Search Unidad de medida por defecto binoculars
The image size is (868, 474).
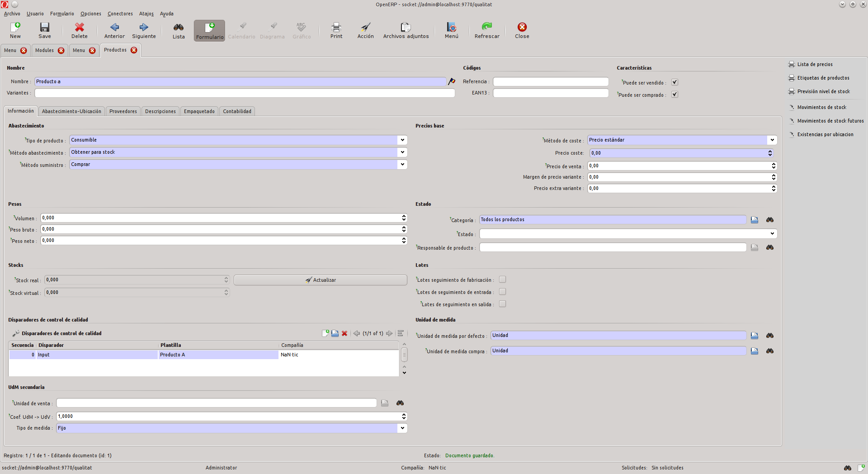pos(770,336)
